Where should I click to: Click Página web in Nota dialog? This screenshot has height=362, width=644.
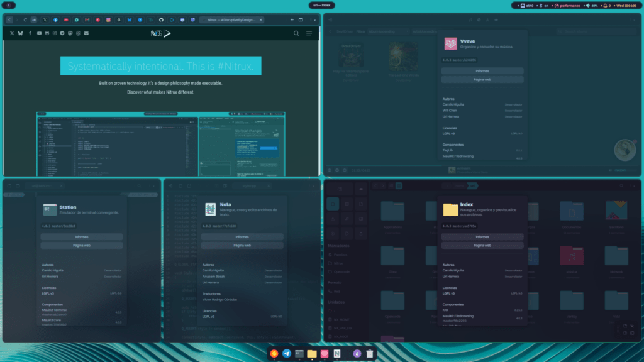(242, 246)
